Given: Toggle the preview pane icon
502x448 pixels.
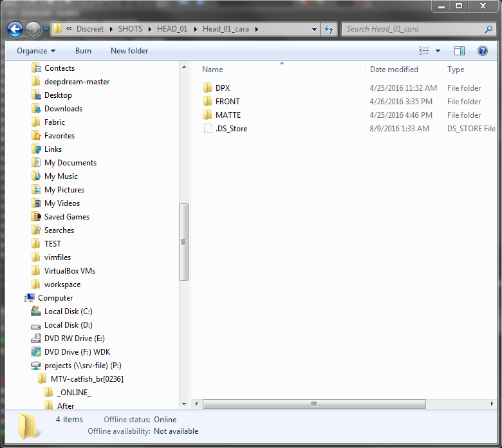Looking at the screenshot, I should pyautogui.click(x=459, y=51).
